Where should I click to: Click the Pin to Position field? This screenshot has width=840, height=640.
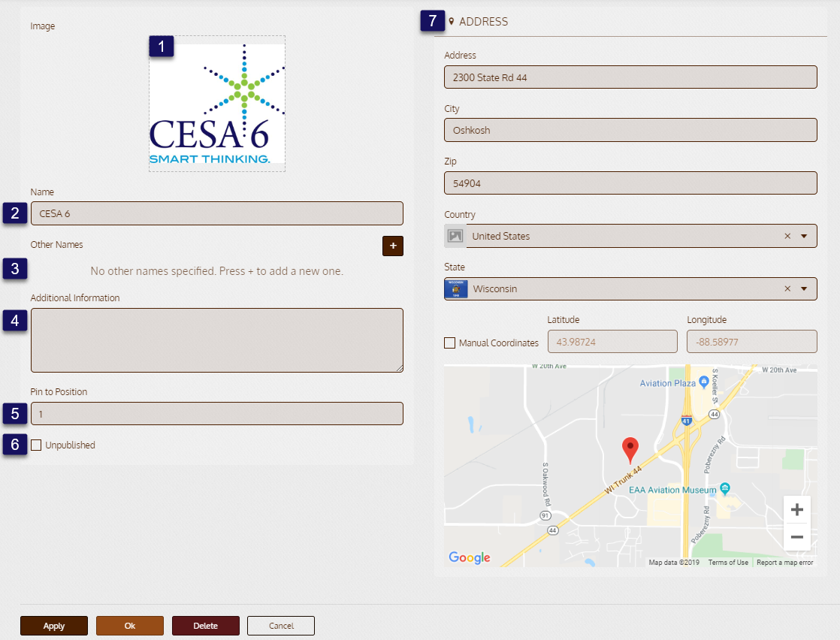tap(217, 413)
